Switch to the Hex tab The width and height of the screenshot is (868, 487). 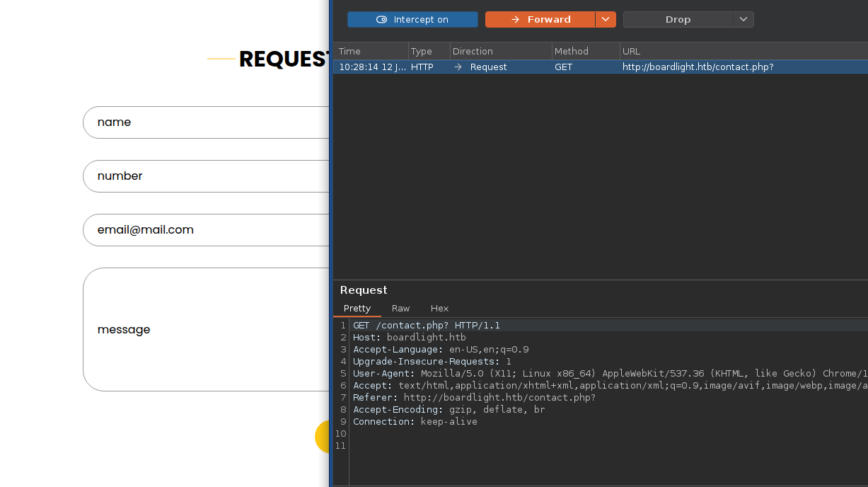440,309
